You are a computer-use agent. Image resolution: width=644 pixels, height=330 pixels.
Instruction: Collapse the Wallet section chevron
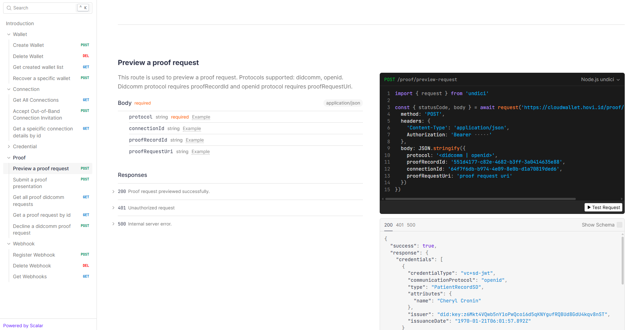[9, 34]
